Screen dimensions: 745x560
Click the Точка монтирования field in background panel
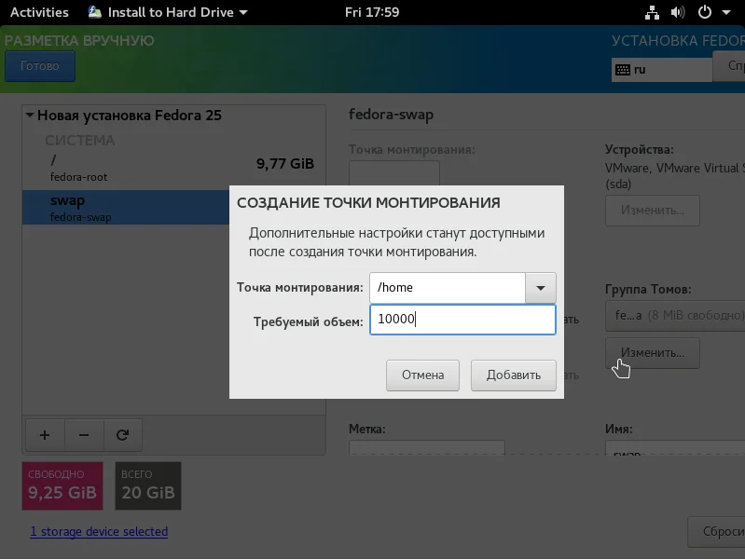coord(394,173)
